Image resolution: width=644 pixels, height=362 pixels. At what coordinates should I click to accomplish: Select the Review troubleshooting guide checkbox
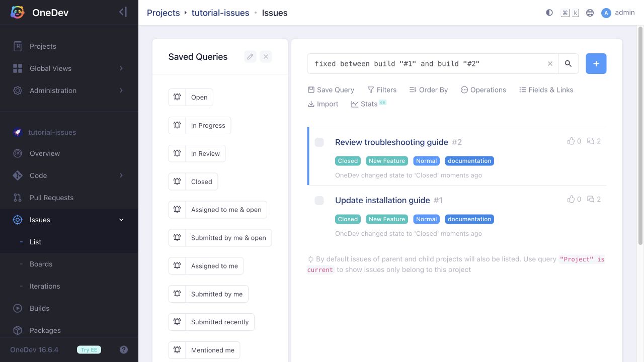point(319,142)
